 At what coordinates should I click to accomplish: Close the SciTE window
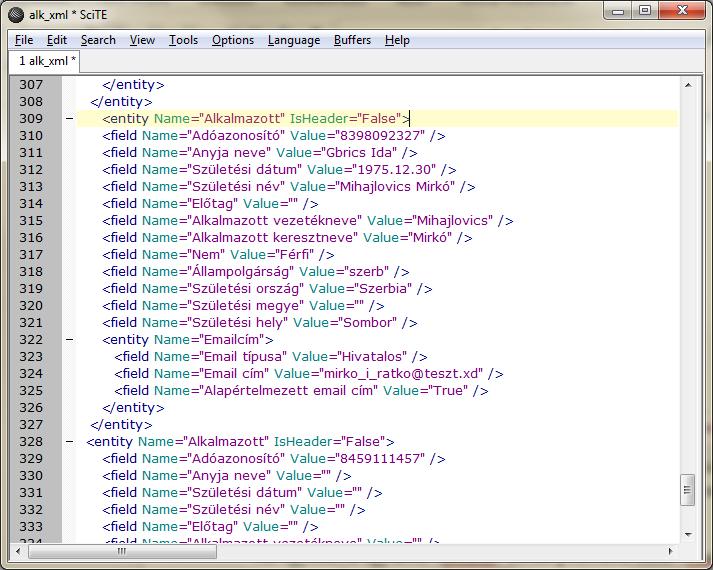(682, 10)
